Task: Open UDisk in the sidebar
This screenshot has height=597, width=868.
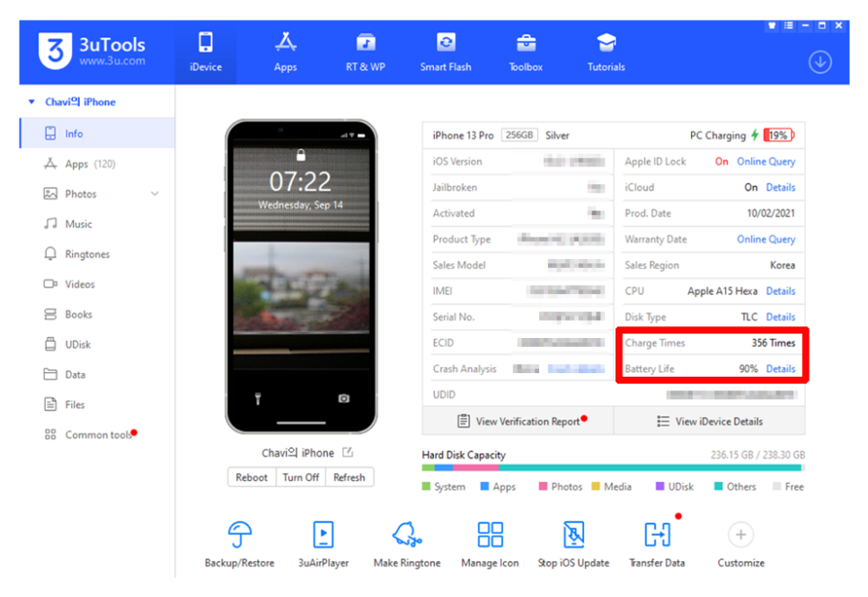Action: point(97,344)
